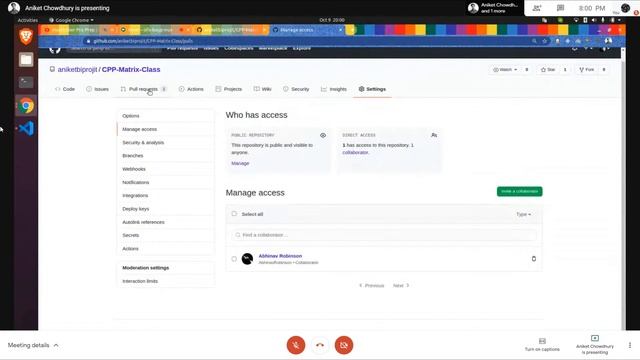Open Webhooks settings
Image resolution: width=640 pixels, height=360 pixels.
[166, 169]
